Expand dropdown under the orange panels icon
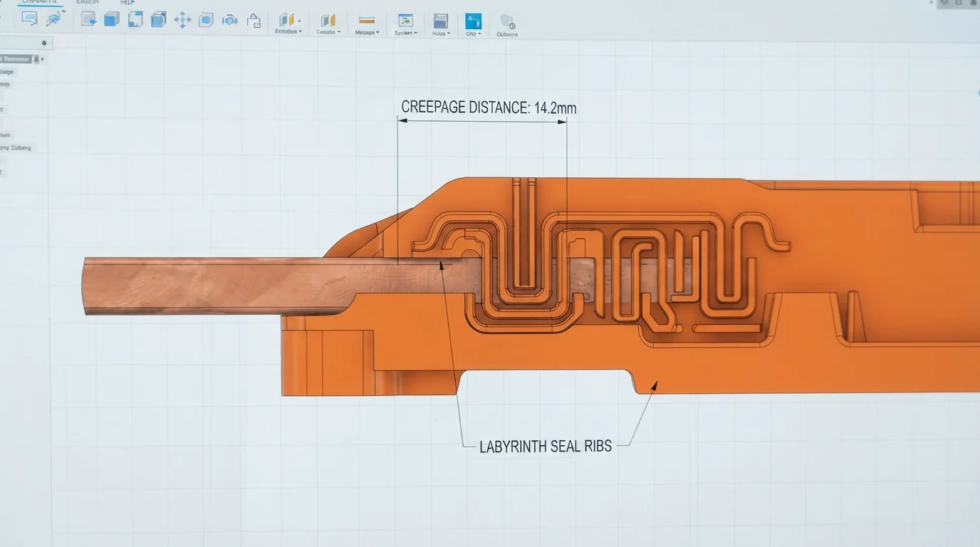This screenshot has height=547, width=980. point(338,32)
